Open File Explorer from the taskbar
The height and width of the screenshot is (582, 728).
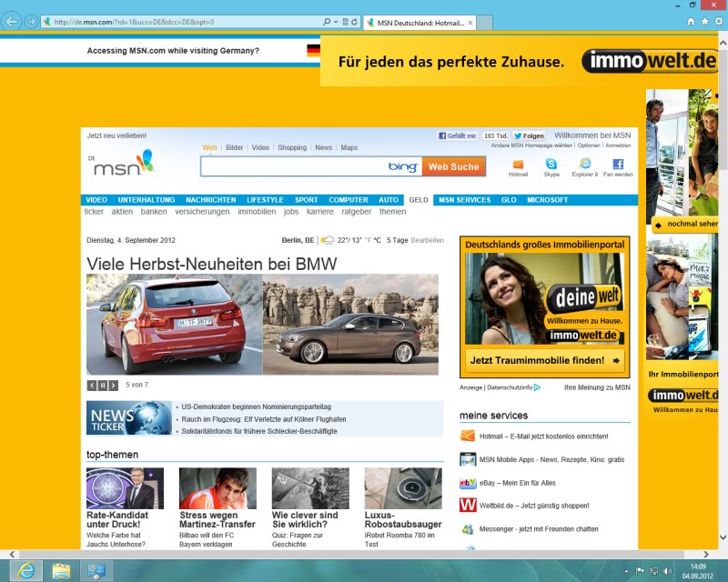(x=61, y=570)
